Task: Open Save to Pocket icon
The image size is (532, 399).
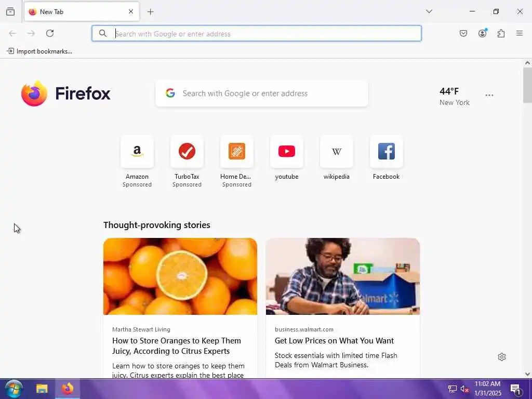Action: (463, 33)
